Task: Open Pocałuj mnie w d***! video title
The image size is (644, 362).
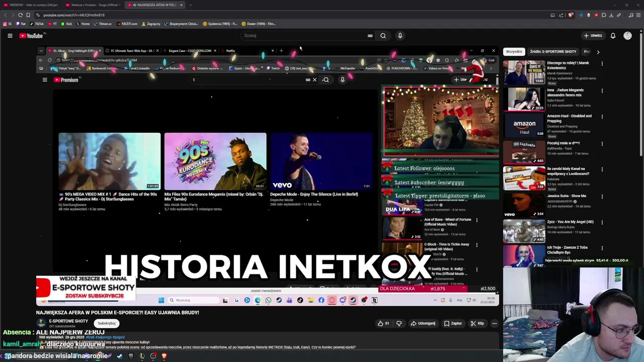Action: click(563, 143)
